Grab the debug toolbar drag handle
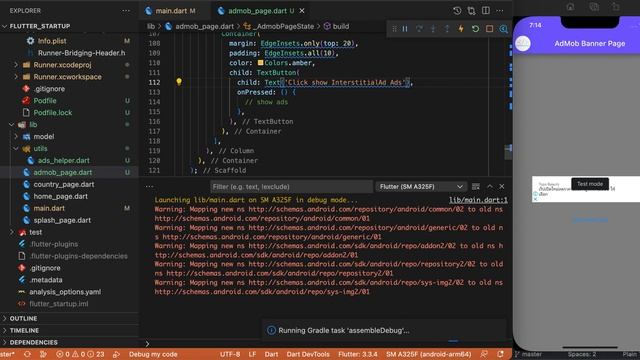 [x=394, y=29]
